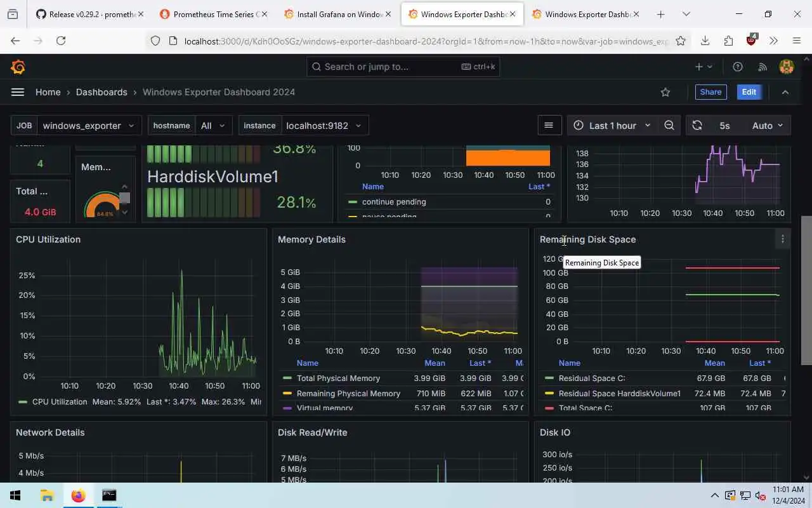Go to Home breadcrumb
This screenshot has height=508, width=812.
coord(48,92)
